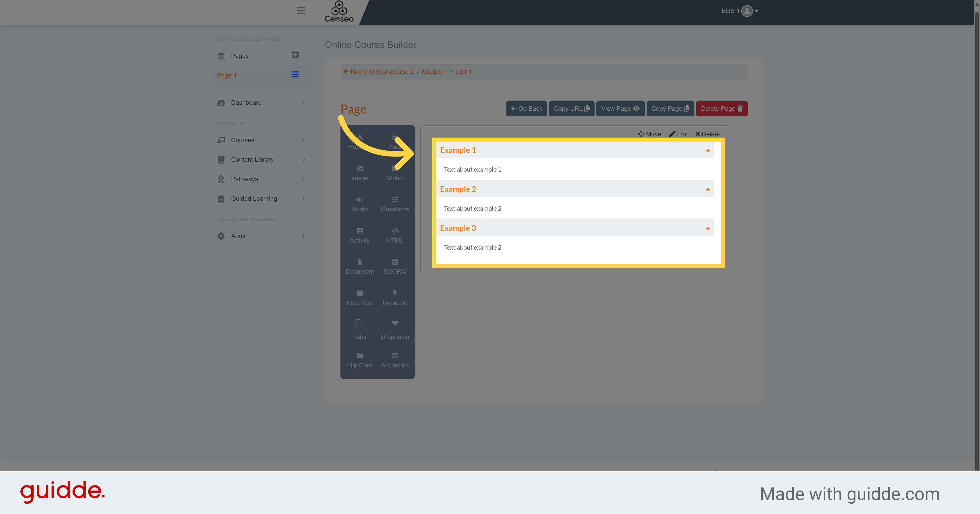Click the Example 3 accordion header
Viewport: 980px width, 514px height.
575,228
